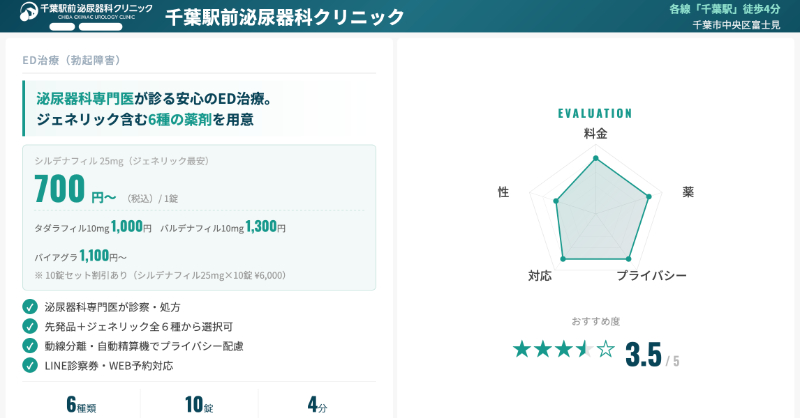Select the 千葉駅前泌尿器科クリニック header title
The image size is (800, 418).
click(x=284, y=17)
